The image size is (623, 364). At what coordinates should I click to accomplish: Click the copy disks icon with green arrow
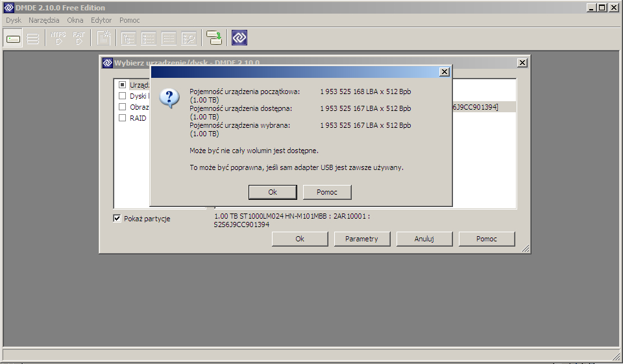(214, 38)
